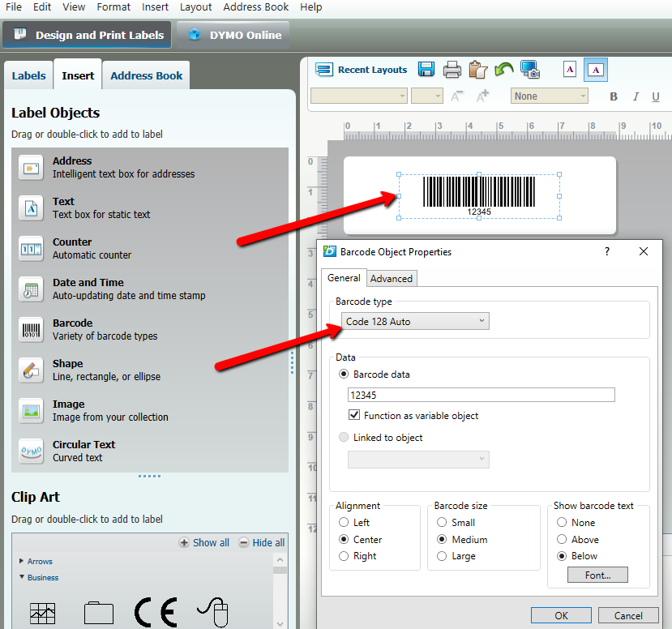Expand the Arrows clip art category
This screenshot has width=672, height=629.
pos(21,561)
